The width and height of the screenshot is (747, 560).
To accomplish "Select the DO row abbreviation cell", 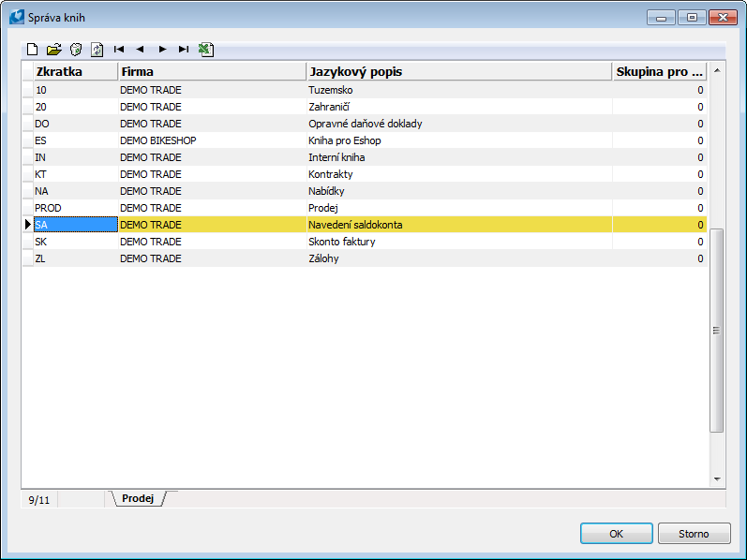I will click(76, 124).
